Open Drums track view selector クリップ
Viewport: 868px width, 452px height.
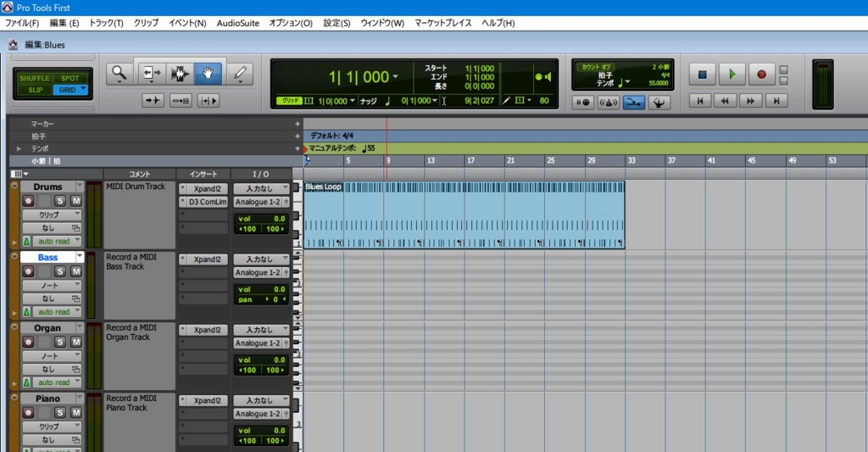pos(52,215)
